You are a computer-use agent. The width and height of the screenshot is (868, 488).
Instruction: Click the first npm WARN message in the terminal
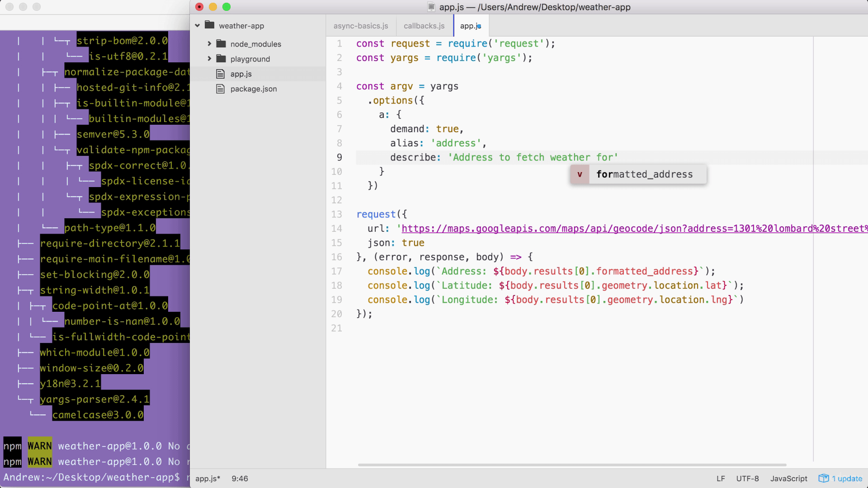point(96,446)
